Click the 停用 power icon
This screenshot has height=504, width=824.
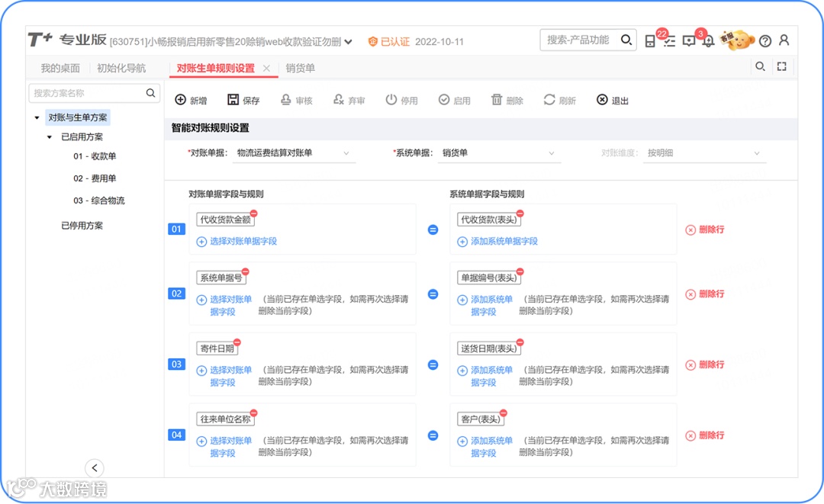click(391, 100)
